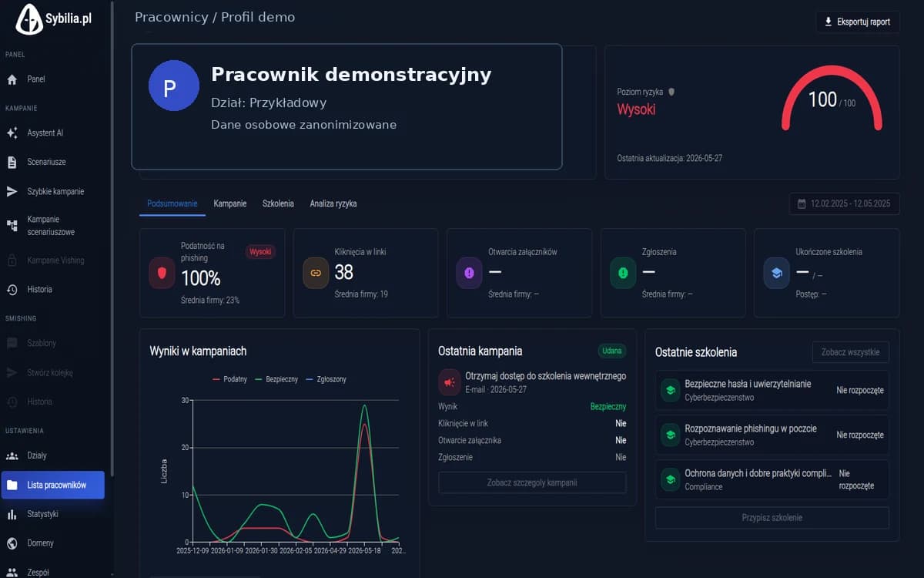Click the Zespół group icon
Screen dimensions: 924x578
pyautogui.click(x=12, y=573)
